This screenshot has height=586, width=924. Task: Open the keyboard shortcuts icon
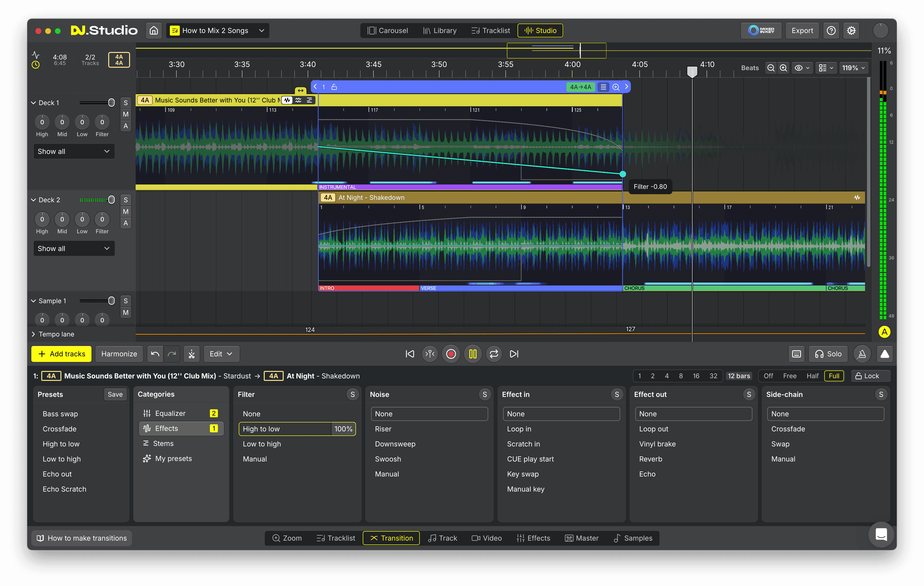797,354
